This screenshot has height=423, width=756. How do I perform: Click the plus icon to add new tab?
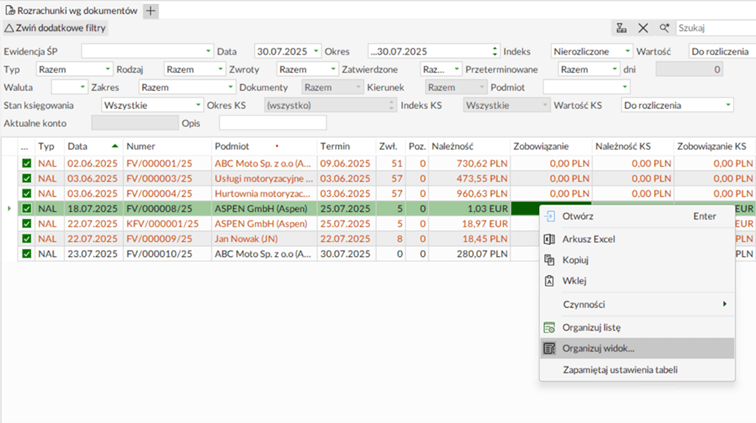click(x=151, y=11)
